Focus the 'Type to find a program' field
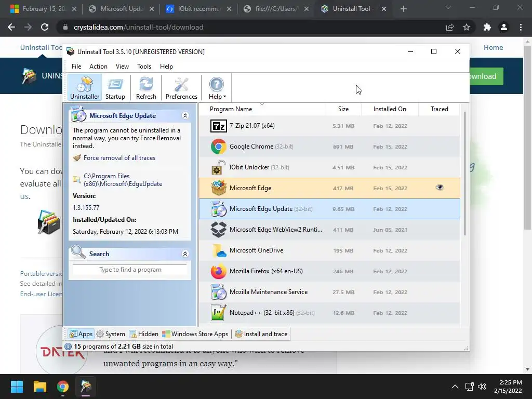Screen dimensions: 532x399 coord(130,270)
